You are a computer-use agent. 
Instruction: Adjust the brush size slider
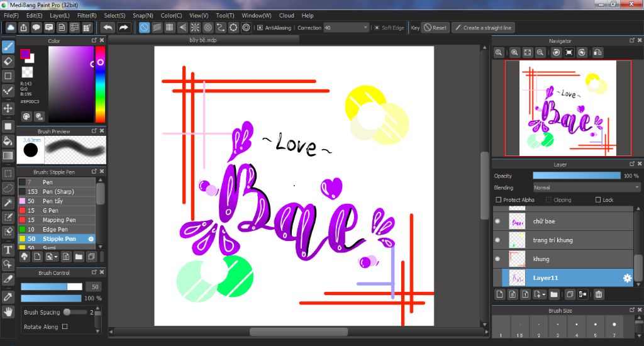[x=52, y=286]
